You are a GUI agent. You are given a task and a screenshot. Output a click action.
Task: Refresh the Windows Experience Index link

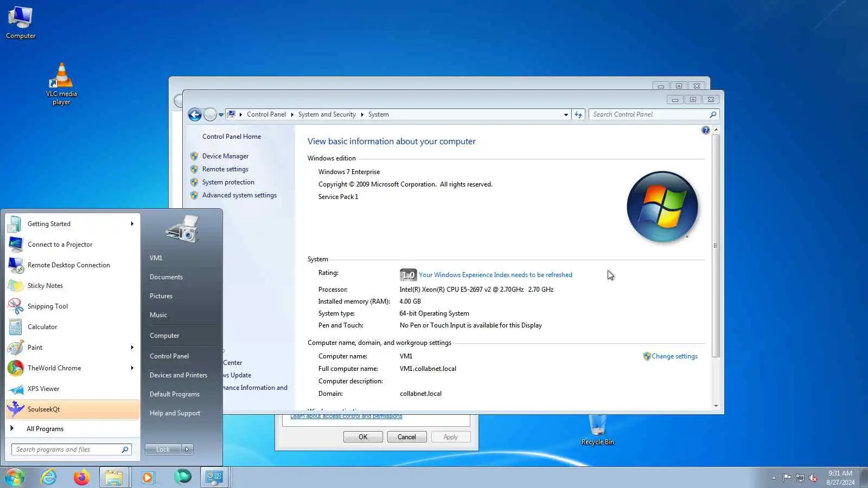tap(495, 275)
